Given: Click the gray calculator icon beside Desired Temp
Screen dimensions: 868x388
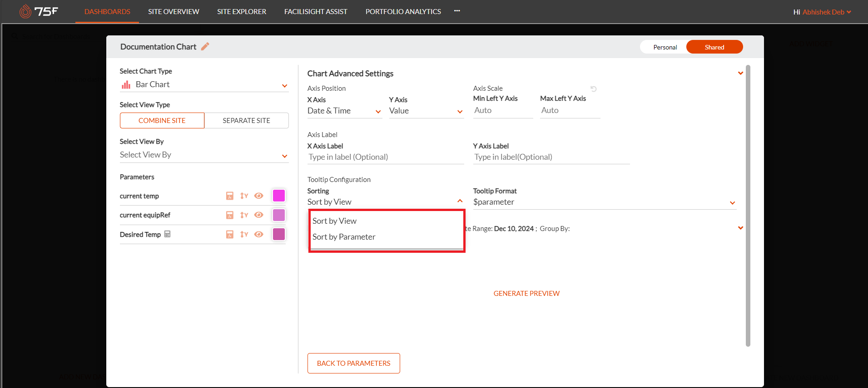Looking at the screenshot, I should pyautogui.click(x=167, y=234).
